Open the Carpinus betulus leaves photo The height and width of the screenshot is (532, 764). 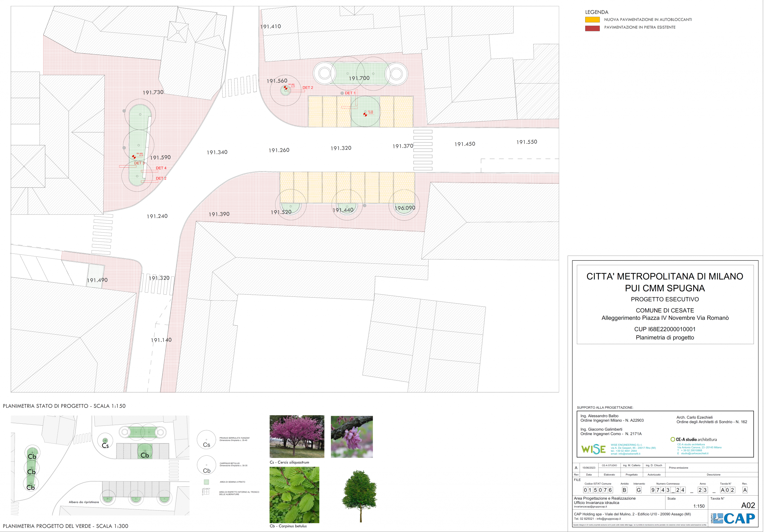point(294,494)
